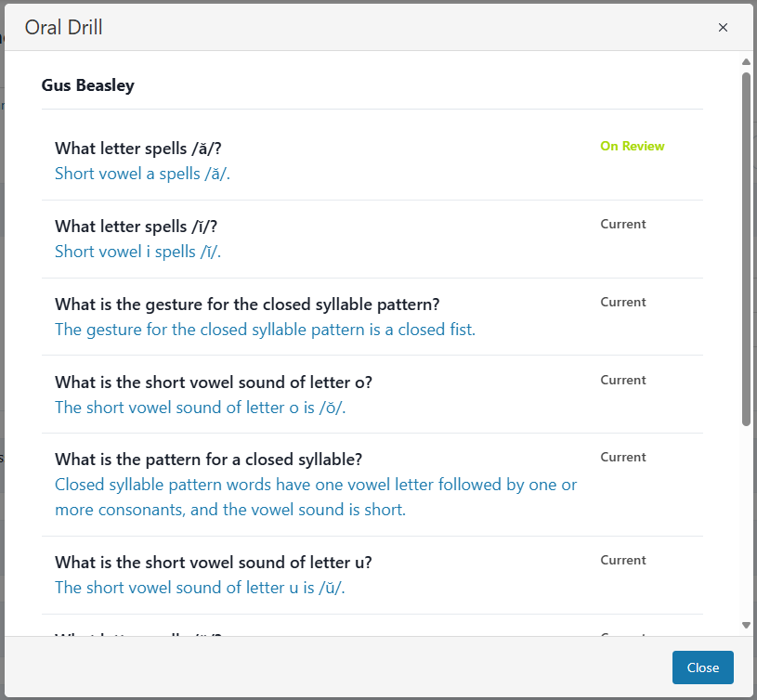Select question 'What letter spells /ĭ/?'
This screenshot has height=700, width=757.
pyautogui.click(x=136, y=227)
